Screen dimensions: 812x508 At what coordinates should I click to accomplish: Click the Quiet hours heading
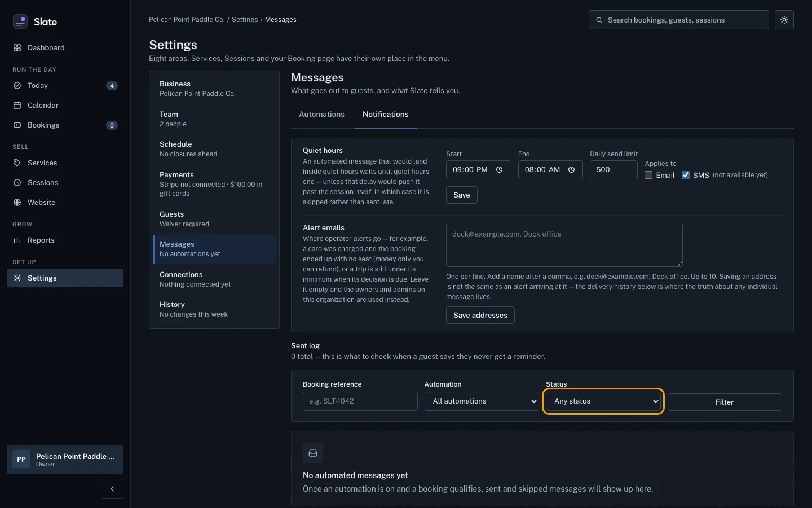tap(323, 150)
